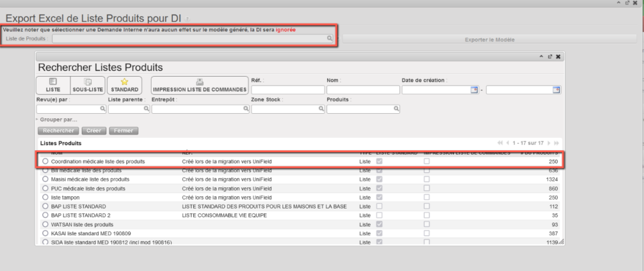This screenshot has height=271, width=644.
Task: Tick order-list print checkbox for PUC médicale
Action: pyautogui.click(x=427, y=188)
